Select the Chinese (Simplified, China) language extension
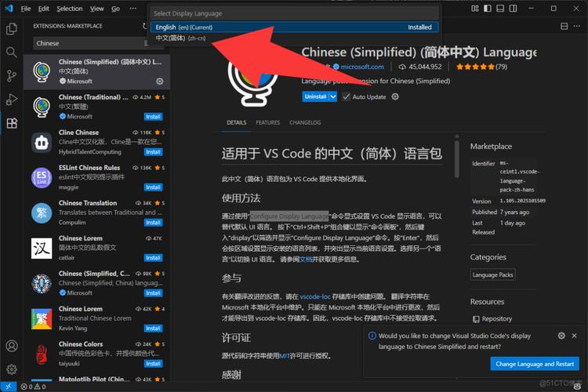588x392 pixels. [x=96, y=283]
